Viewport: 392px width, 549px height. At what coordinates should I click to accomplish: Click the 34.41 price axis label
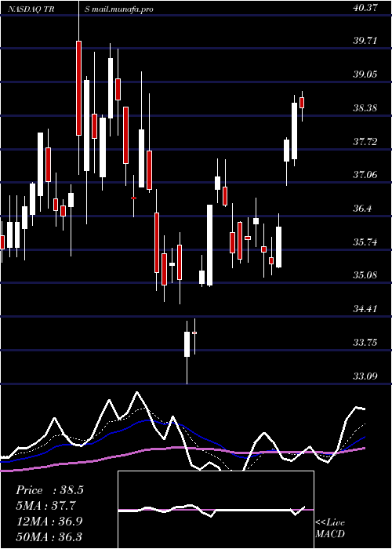(365, 309)
